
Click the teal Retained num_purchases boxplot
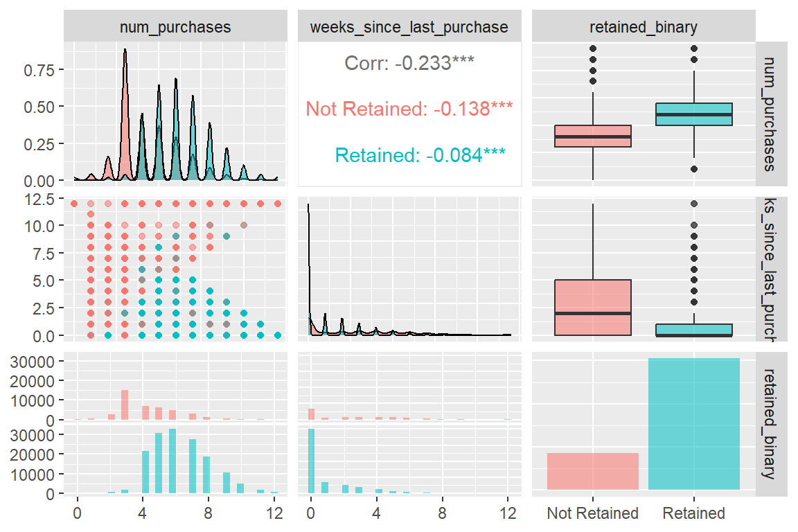pos(694,114)
